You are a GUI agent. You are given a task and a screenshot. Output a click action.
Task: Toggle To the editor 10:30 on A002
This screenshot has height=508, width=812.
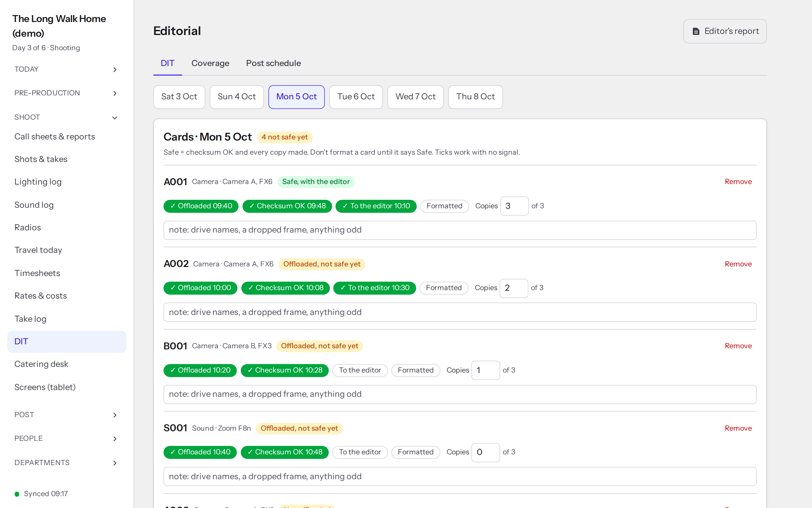(374, 288)
